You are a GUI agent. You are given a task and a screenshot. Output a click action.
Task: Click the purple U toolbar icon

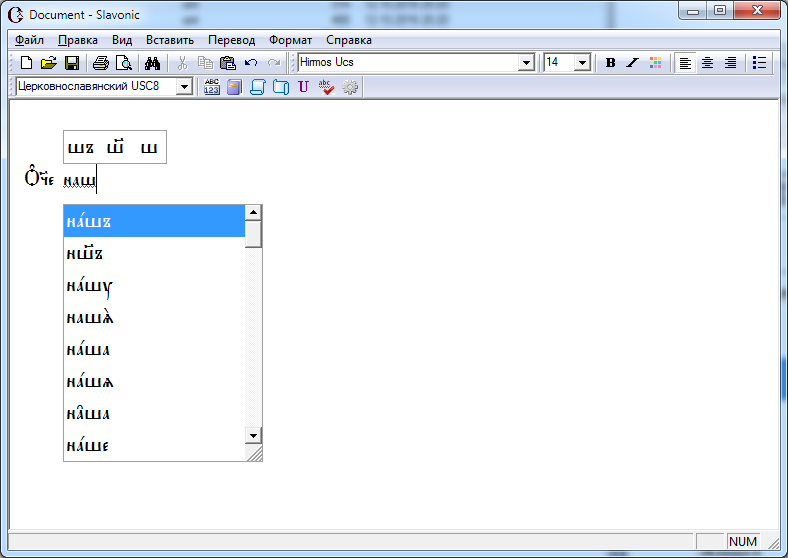(304, 87)
